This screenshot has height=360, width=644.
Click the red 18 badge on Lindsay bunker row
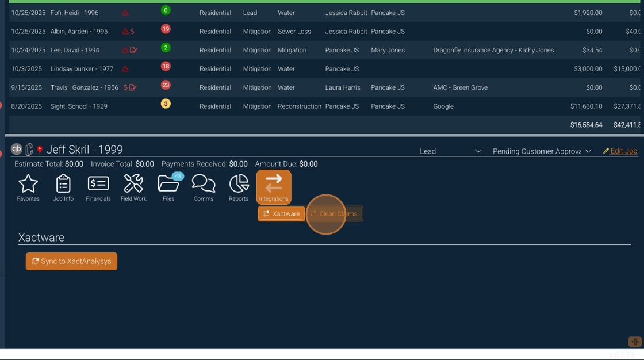pyautogui.click(x=166, y=66)
